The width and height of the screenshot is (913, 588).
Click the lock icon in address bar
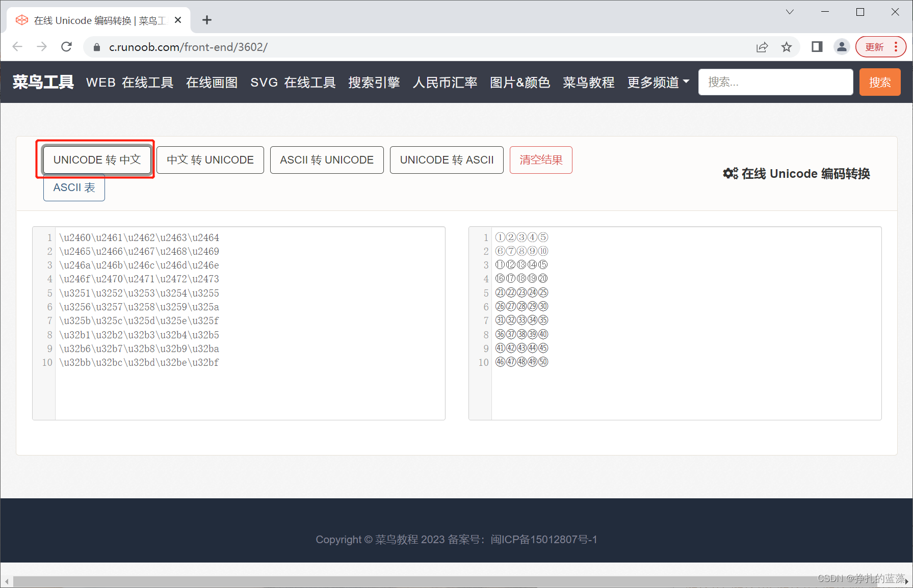click(x=97, y=47)
